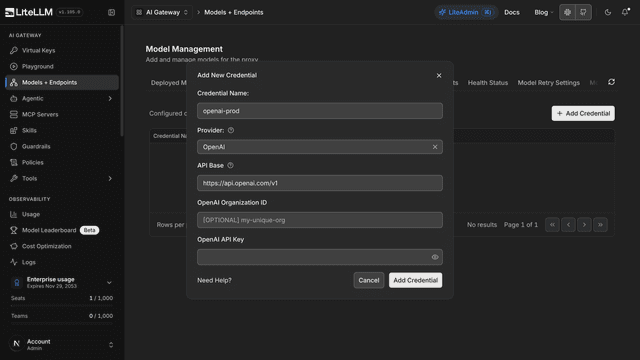Click the Credential Name input field

tap(320, 111)
